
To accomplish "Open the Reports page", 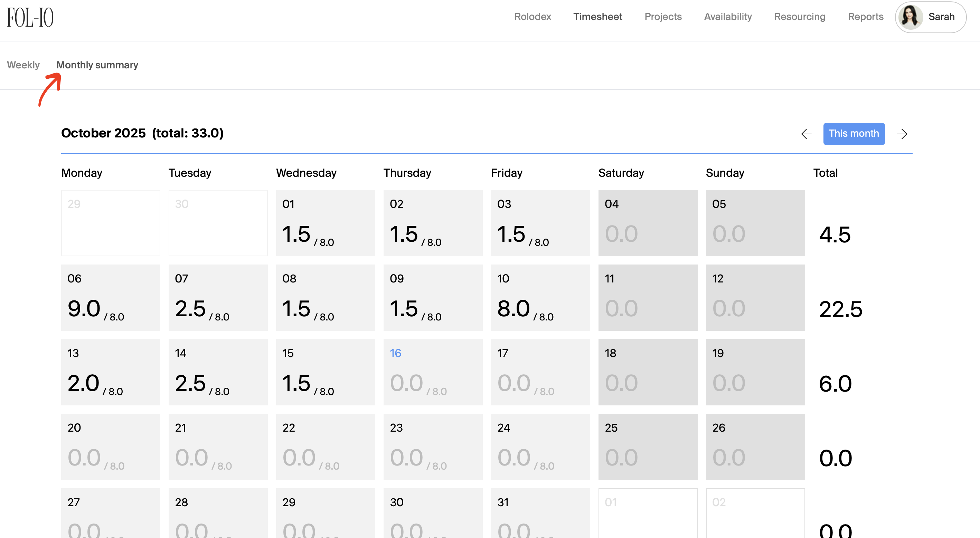I will click(866, 17).
